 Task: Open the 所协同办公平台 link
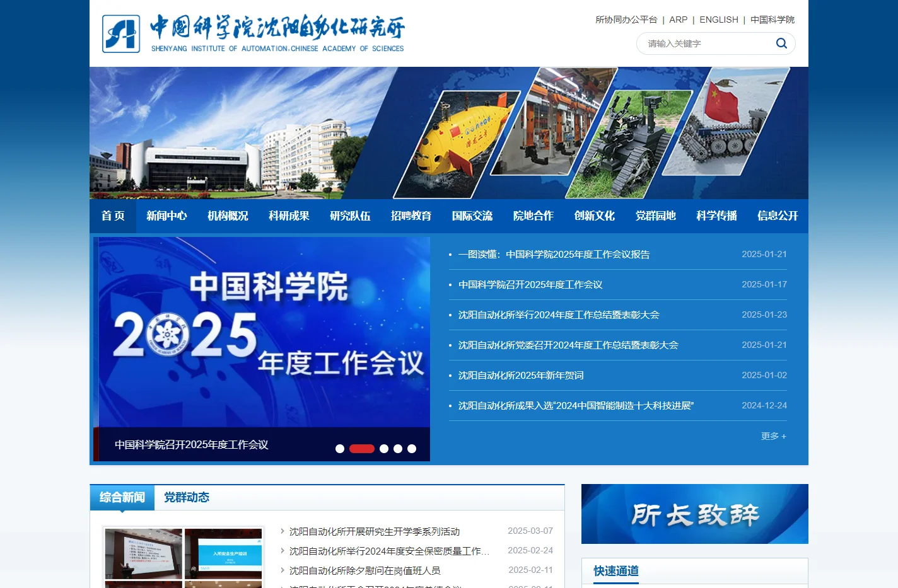click(x=626, y=20)
